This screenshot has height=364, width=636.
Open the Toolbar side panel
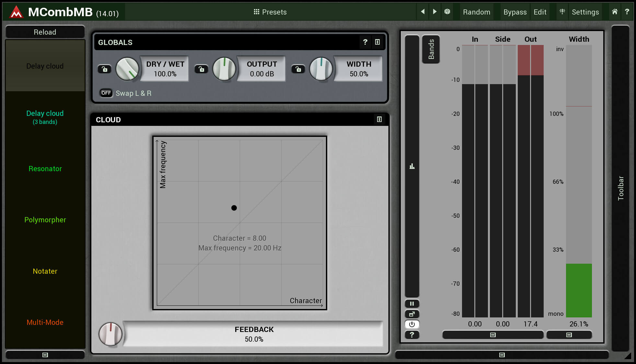coord(620,188)
